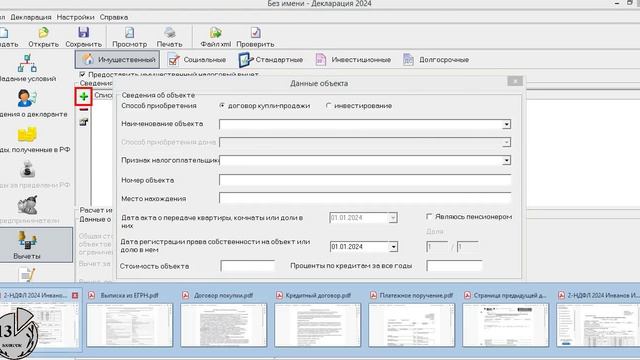
Task: Add object with green plus icon
Action: click(x=84, y=97)
